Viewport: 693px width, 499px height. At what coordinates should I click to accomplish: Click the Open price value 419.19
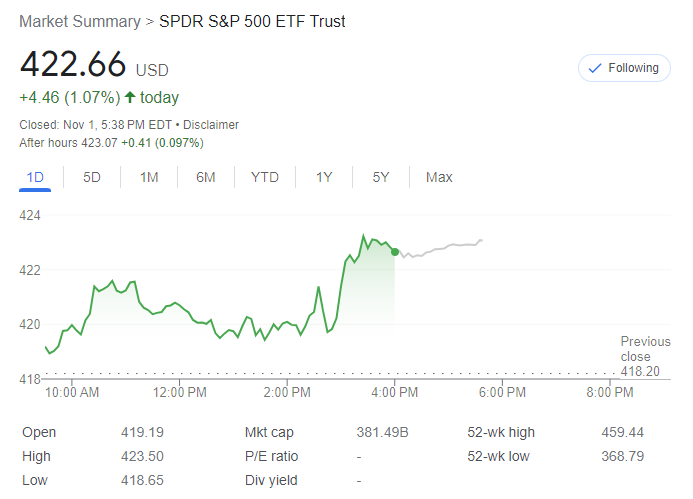[142, 432]
